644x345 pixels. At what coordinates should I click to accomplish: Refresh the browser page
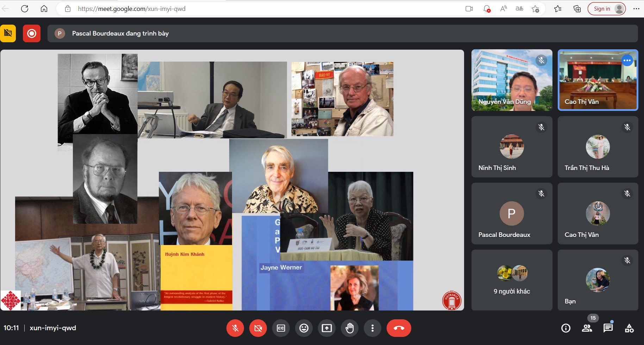pos(25,9)
